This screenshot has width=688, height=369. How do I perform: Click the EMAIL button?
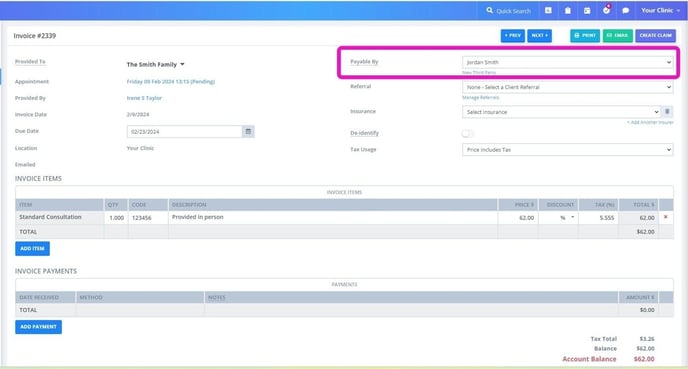[x=617, y=36]
